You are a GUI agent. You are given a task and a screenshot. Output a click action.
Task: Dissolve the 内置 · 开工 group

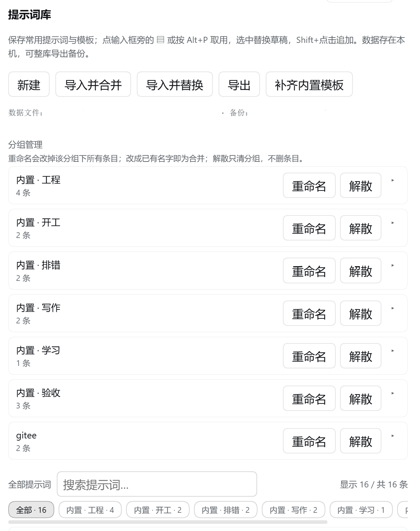pyautogui.click(x=361, y=228)
